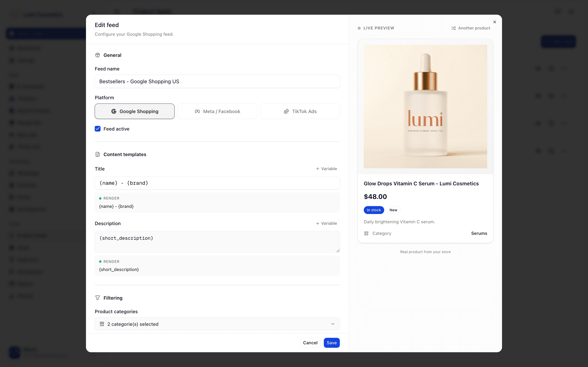The height and width of the screenshot is (367, 588).
Task: Cancel editing the feed
Action: click(310, 343)
